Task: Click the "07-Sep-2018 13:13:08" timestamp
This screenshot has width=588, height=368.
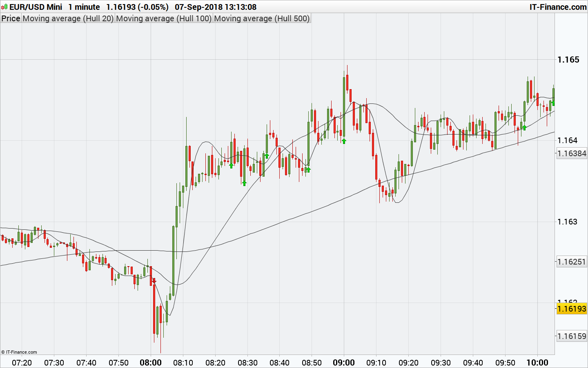Action: pos(216,7)
